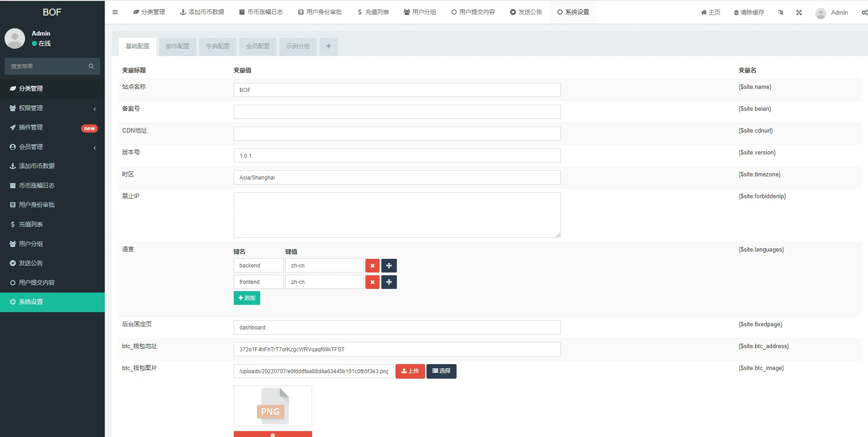
Task: Click the 选择 button for wallet image
Action: pos(441,371)
